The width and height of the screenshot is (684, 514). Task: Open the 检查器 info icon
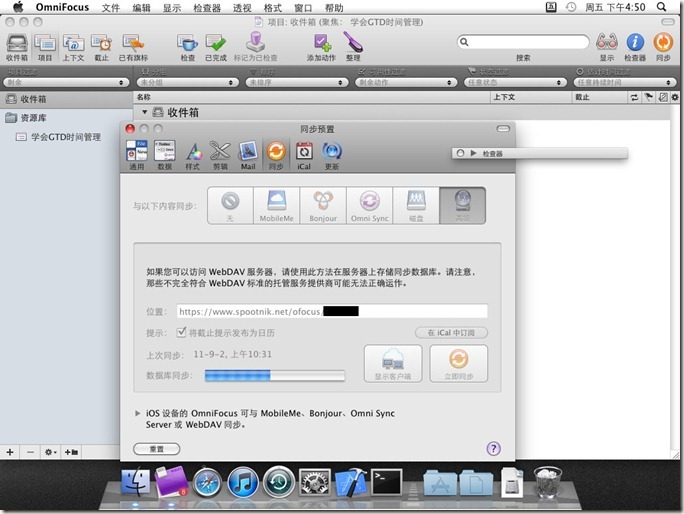635,47
